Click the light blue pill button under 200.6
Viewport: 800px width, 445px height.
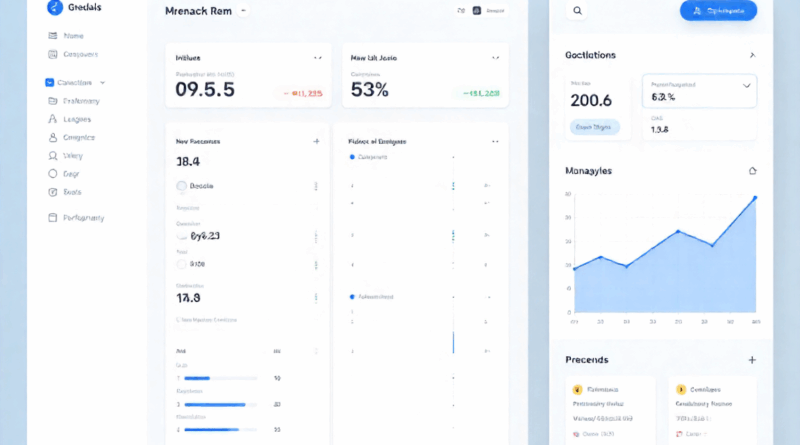point(594,127)
